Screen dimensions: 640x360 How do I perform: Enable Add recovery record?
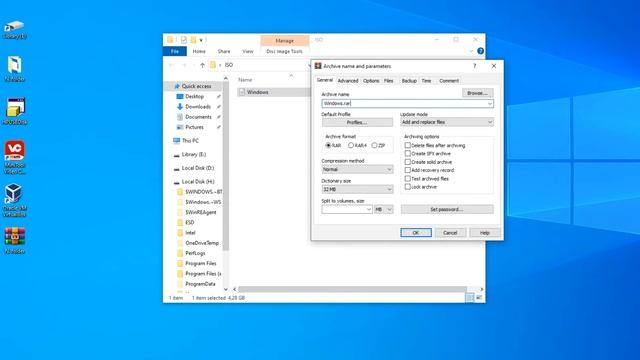tap(407, 170)
